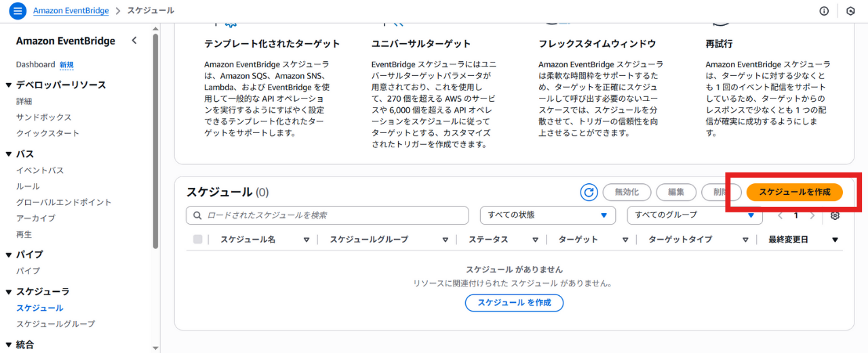Click ユニバーサルターゲット heading
This screenshot has height=353, width=868.
pos(421,43)
